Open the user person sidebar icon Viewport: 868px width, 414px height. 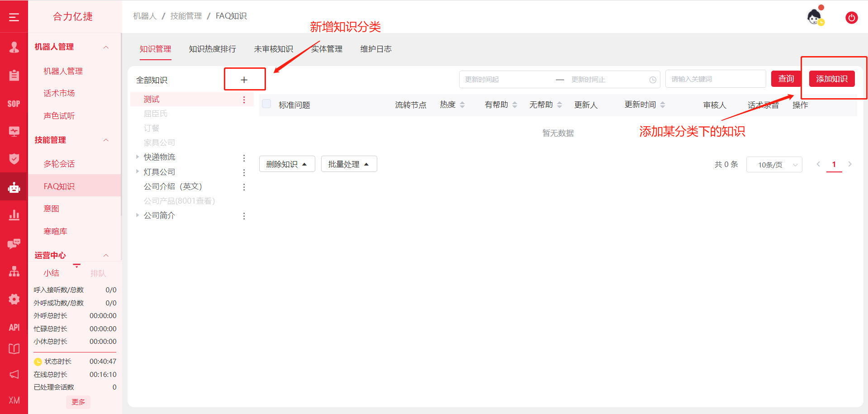coord(14,47)
